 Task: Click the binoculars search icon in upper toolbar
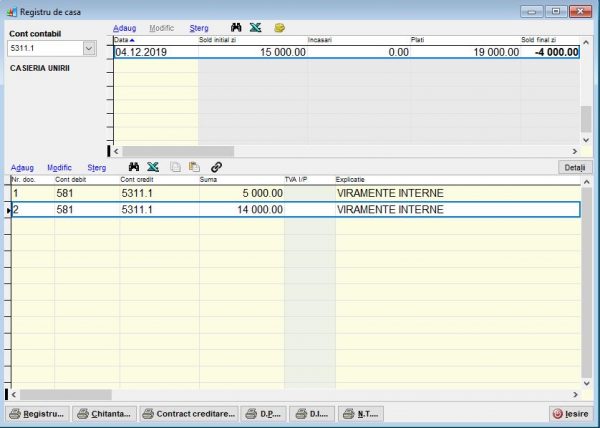[x=235, y=28]
